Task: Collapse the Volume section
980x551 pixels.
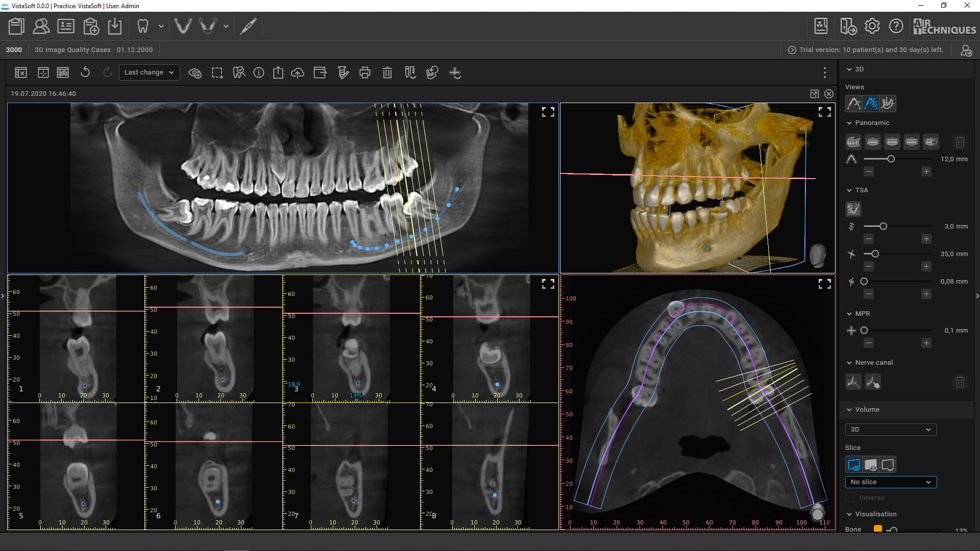Action: [x=849, y=410]
